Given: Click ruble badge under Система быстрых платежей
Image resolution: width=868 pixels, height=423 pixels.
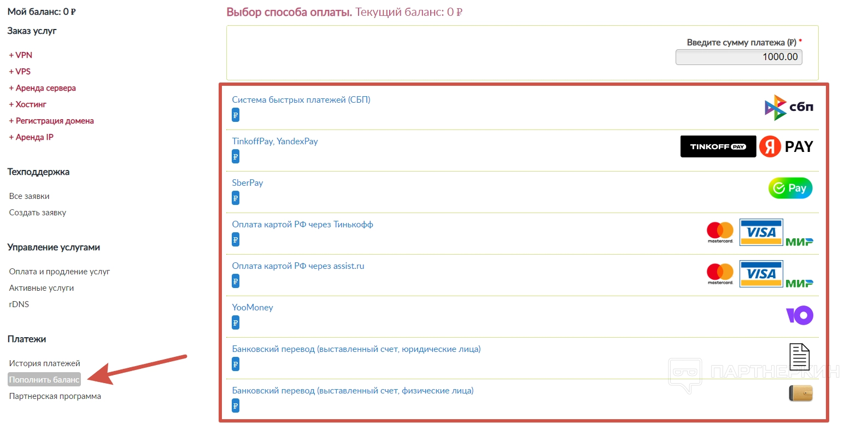Looking at the screenshot, I should pos(236,115).
